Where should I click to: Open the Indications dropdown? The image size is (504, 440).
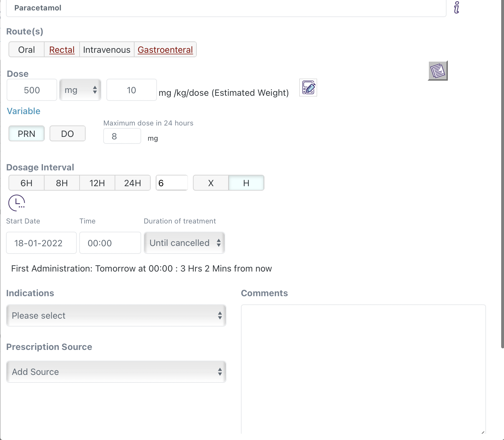tap(116, 315)
